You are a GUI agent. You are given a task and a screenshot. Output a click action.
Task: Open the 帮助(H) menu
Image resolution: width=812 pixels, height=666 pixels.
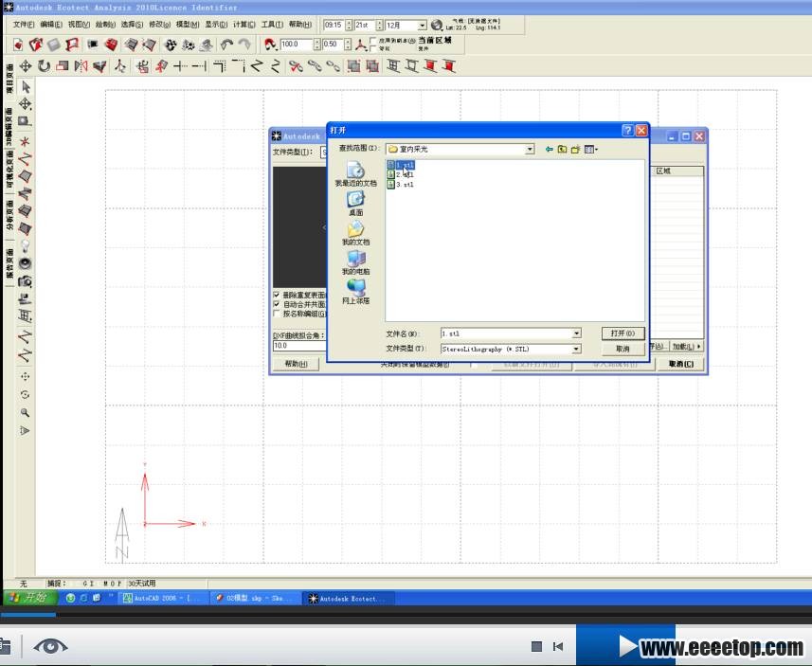click(299, 25)
